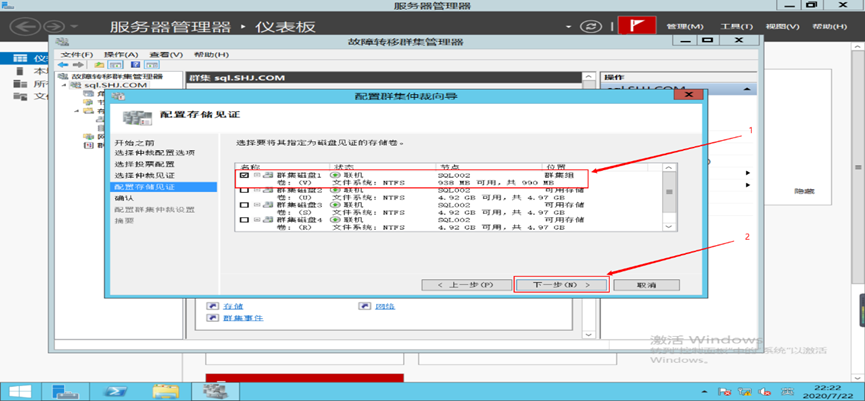Open 管理(M) menu in Server Manager
The width and height of the screenshot is (865, 401).
685,26
